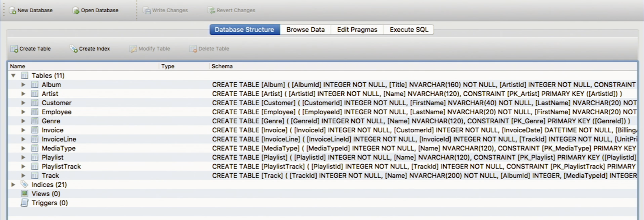The width and height of the screenshot is (644, 220).
Task: Click the New Database icon
Action: [13, 11]
